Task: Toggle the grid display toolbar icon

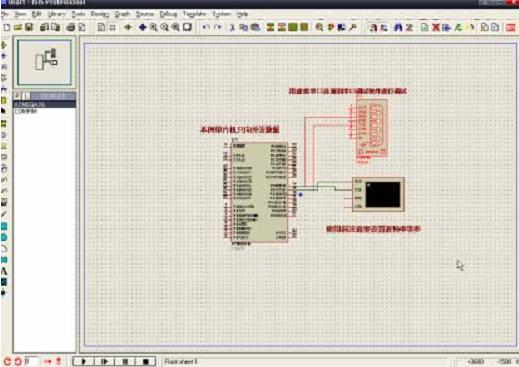Action: click(x=113, y=27)
